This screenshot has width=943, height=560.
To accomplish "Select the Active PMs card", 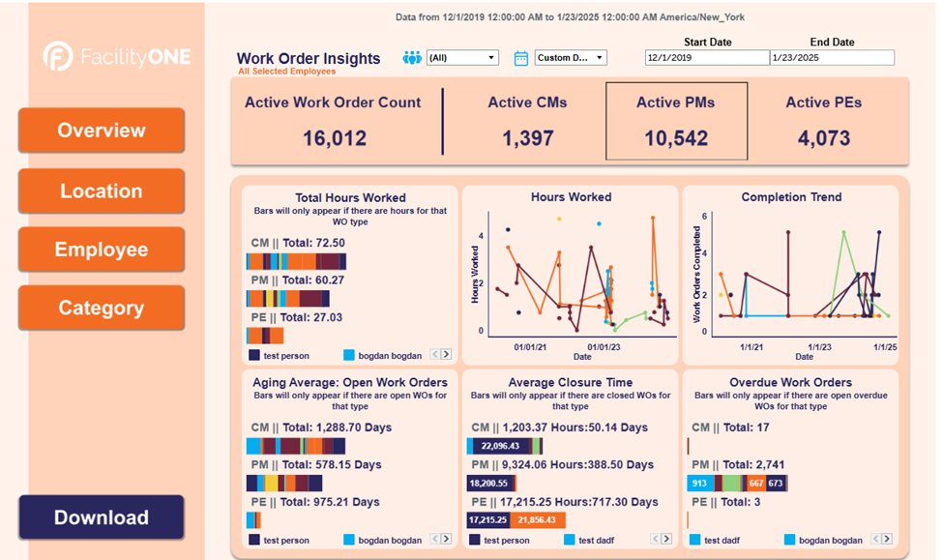I will coord(677,121).
